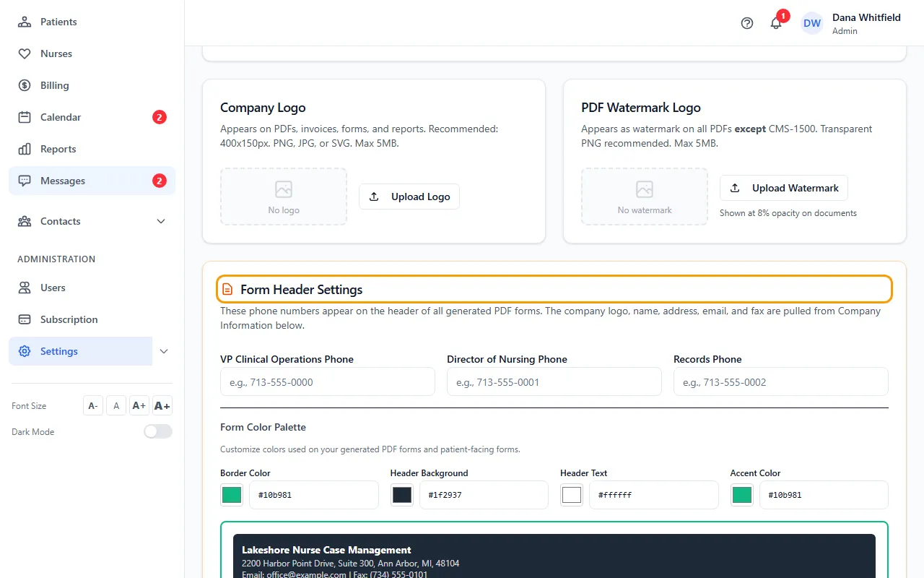Click the Upload Watermark button

[784, 188]
